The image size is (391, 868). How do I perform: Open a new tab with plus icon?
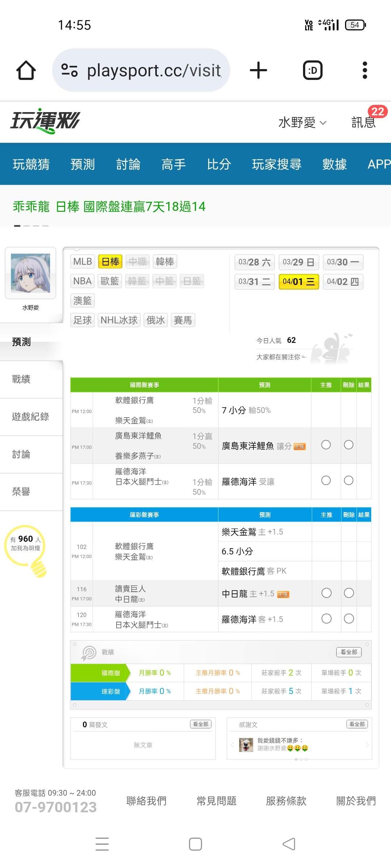tap(258, 70)
